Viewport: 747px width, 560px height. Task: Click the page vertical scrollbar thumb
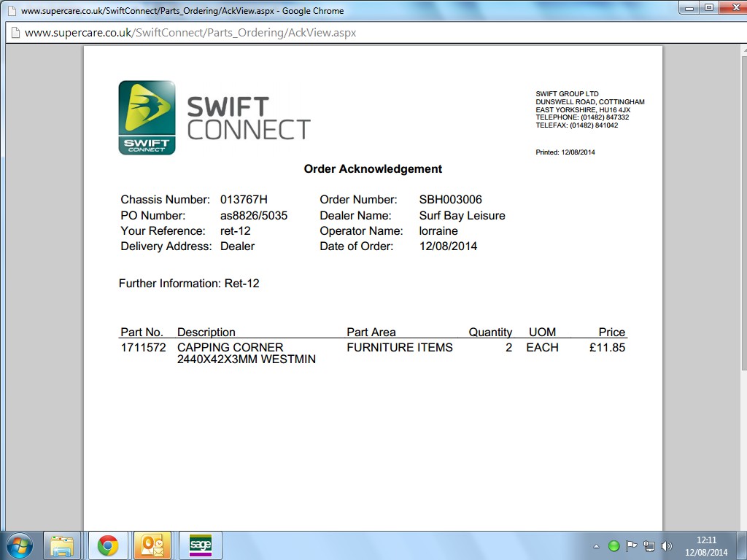coord(743,212)
